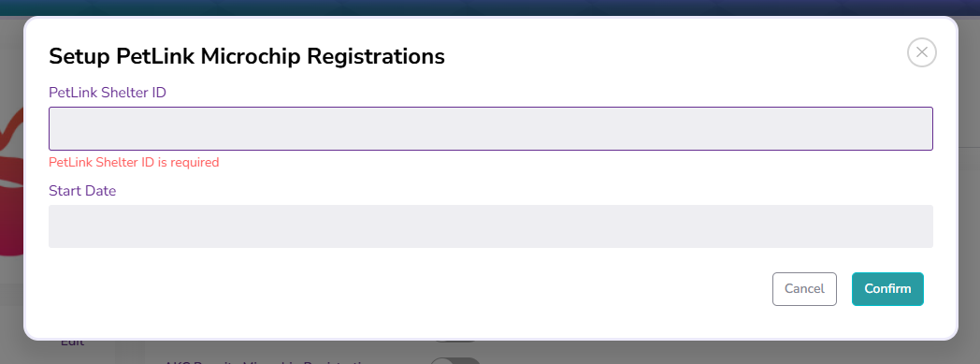
Task: Choose the outlined Cancel button
Action: coord(804,289)
